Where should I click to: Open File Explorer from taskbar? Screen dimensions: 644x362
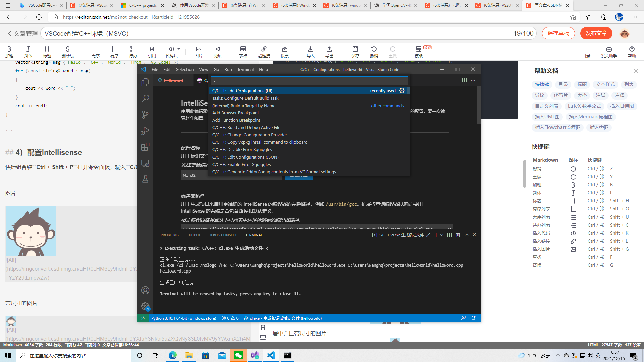click(x=189, y=355)
